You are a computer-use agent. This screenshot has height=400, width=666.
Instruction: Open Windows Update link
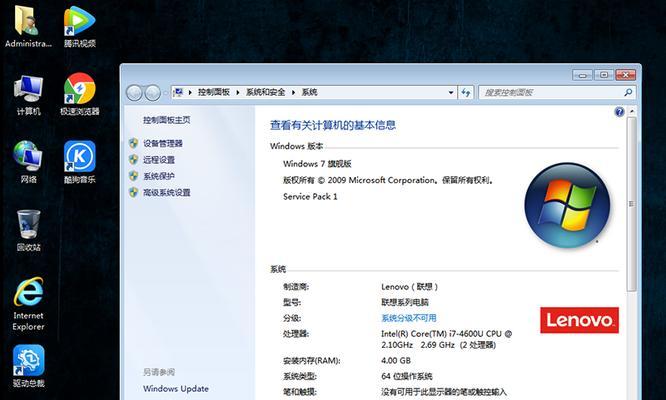176,389
